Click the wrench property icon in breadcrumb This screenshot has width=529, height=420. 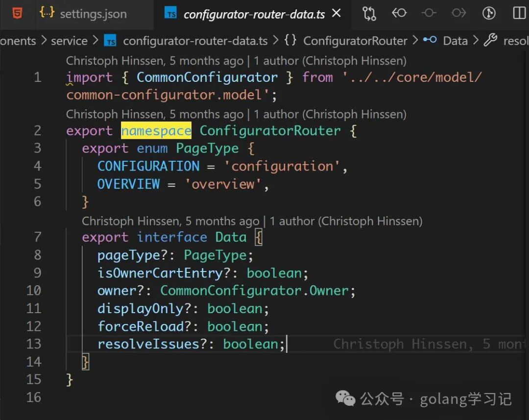[x=490, y=40]
